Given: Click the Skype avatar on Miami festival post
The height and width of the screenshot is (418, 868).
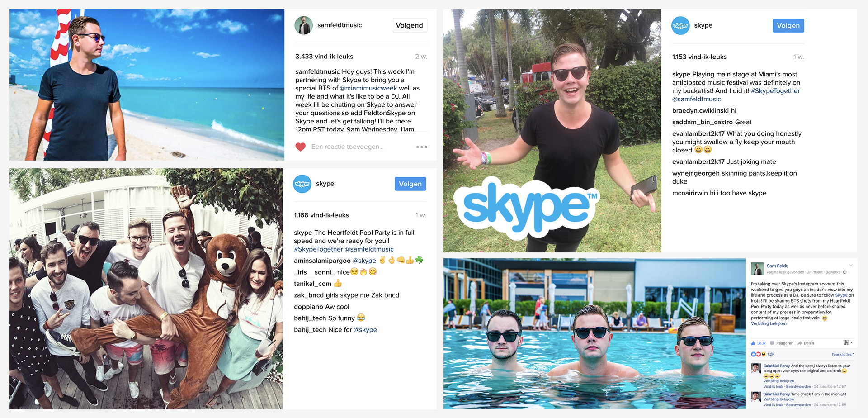Looking at the screenshot, I should (680, 26).
